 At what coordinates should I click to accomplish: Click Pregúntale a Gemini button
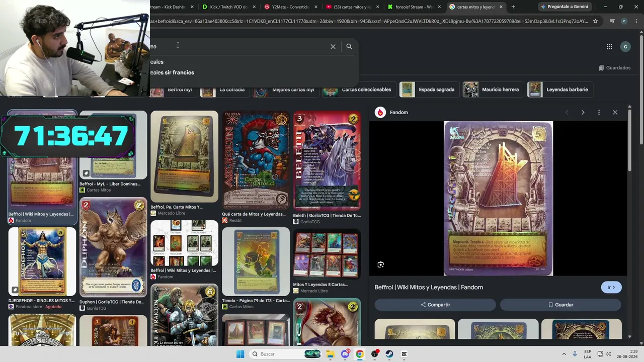[564, 7]
